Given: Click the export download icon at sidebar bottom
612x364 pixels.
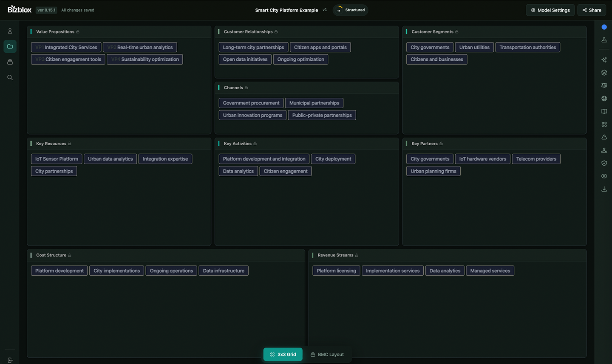Looking at the screenshot, I should (604, 189).
